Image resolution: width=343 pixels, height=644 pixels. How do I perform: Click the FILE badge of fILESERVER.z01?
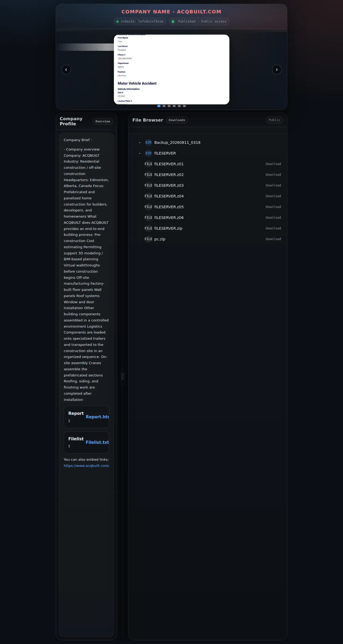[148, 164]
